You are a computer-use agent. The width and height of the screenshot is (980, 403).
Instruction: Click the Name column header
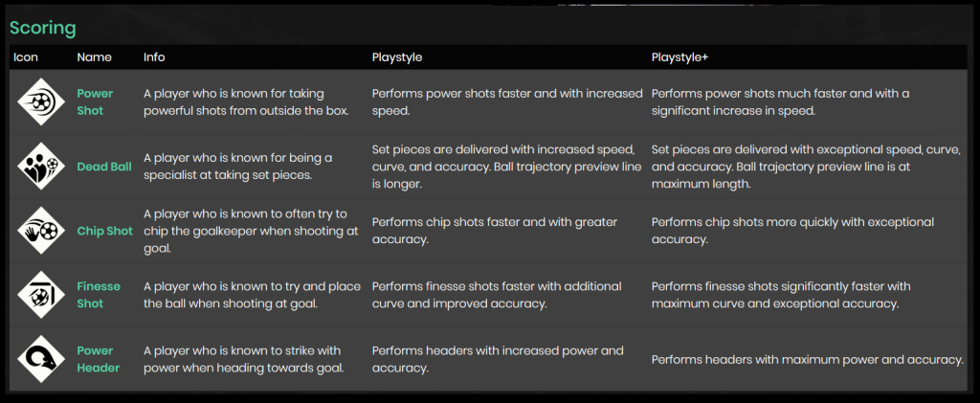[94, 57]
